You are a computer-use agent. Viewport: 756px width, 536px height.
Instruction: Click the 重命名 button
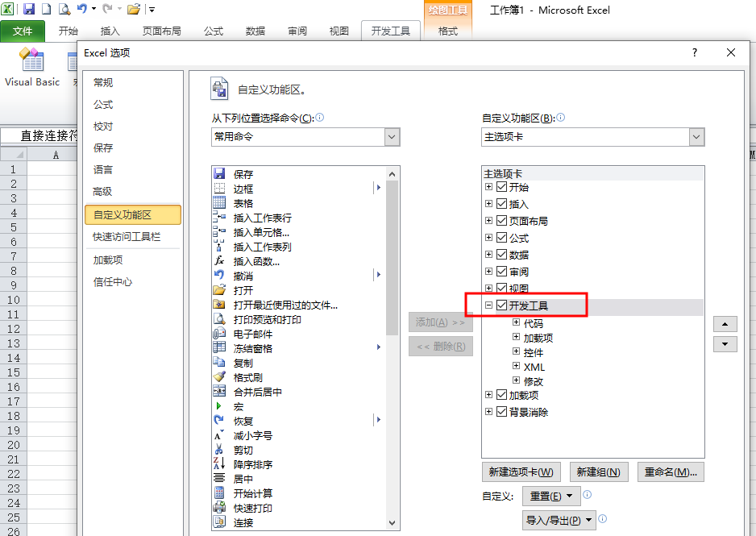pyautogui.click(x=671, y=472)
